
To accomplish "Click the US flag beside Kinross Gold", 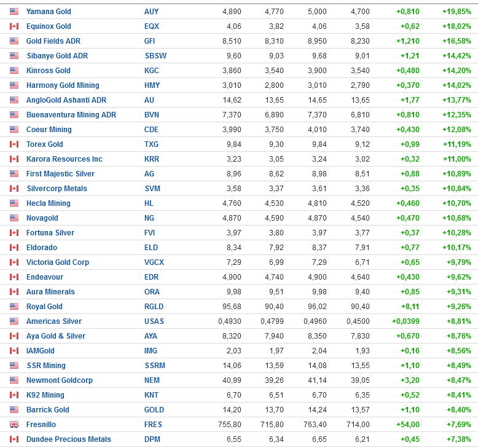I will [x=14, y=71].
